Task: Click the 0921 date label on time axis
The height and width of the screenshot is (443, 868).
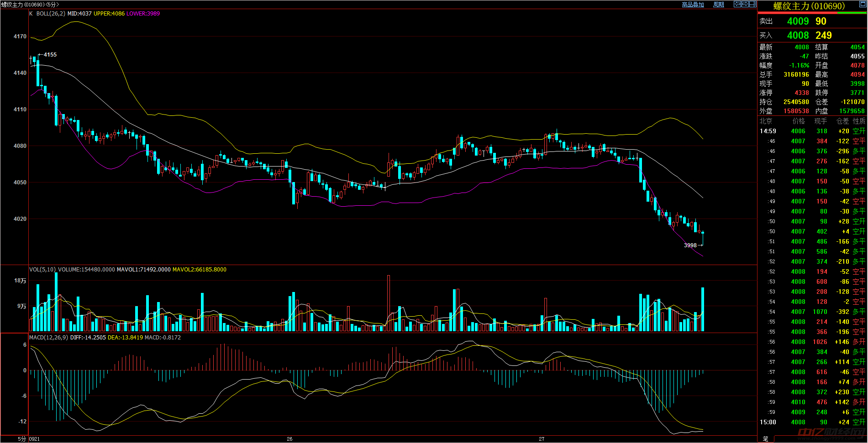Action: [35, 439]
